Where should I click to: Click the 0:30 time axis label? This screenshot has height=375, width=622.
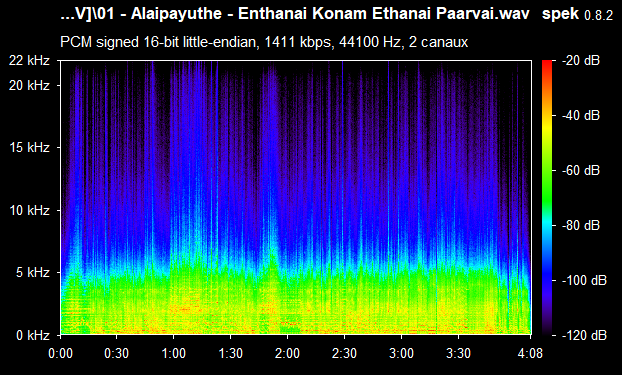pyautogui.click(x=117, y=353)
